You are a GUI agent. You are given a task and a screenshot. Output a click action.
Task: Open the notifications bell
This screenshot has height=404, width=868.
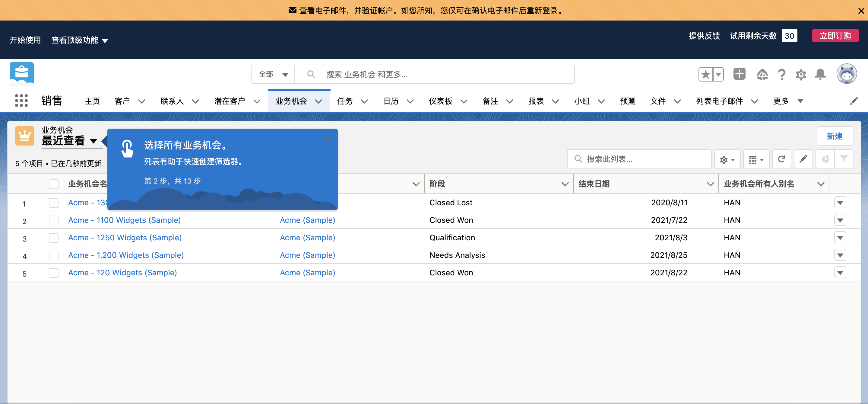tap(820, 74)
